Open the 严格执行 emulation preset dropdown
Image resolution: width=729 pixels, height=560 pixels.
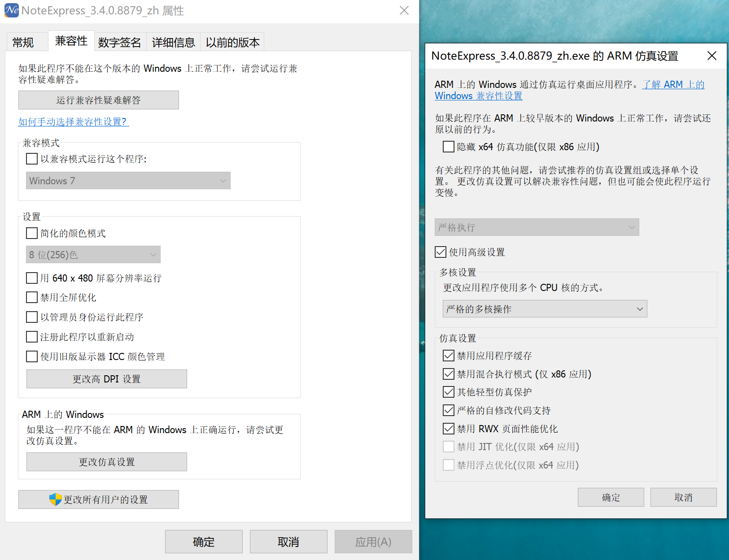coord(537,227)
